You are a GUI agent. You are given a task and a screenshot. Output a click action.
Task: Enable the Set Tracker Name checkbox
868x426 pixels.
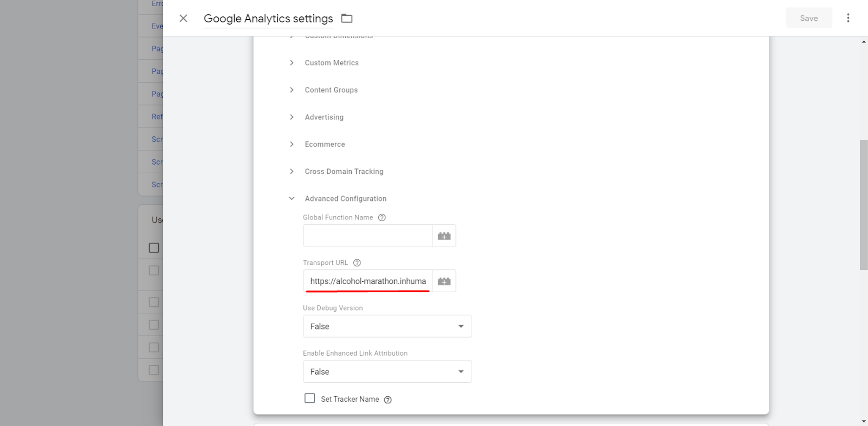(310, 398)
